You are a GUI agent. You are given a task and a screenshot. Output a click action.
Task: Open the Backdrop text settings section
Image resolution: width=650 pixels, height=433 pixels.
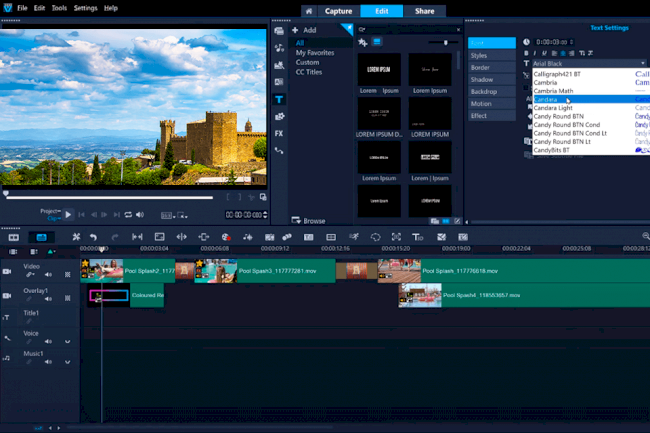click(492, 91)
